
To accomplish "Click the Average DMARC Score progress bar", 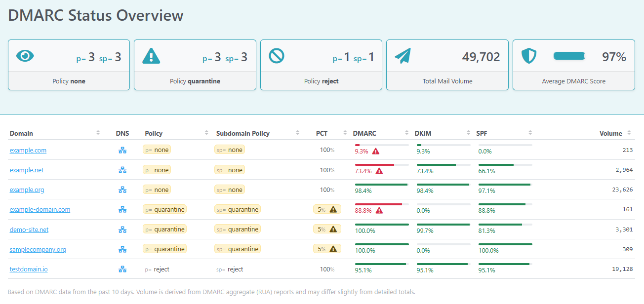I will (x=569, y=56).
